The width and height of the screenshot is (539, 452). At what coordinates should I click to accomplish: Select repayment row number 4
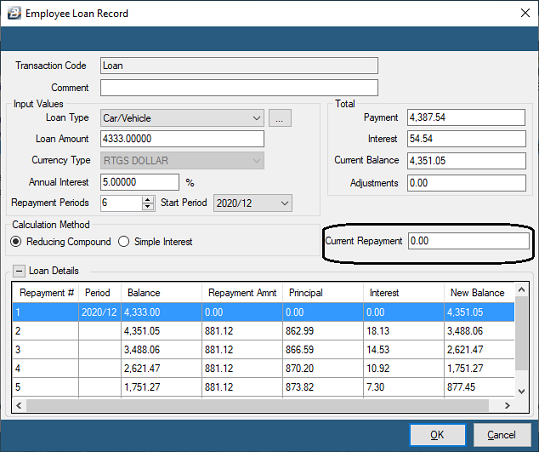(263, 368)
